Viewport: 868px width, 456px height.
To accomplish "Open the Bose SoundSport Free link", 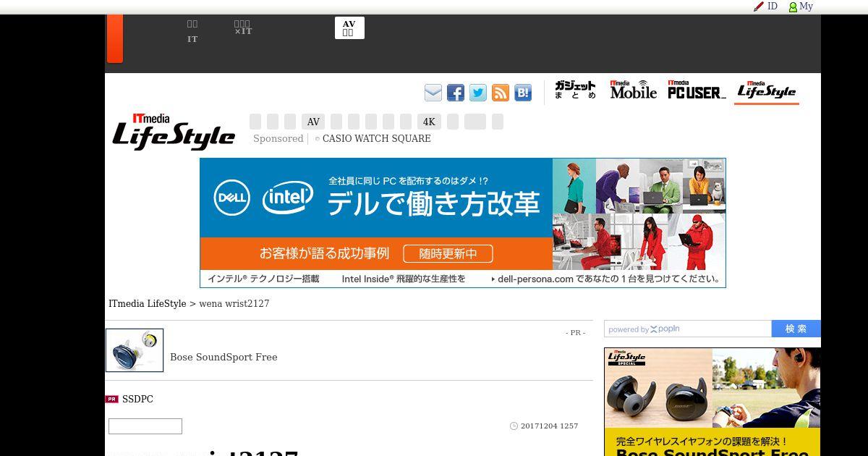I will pyautogui.click(x=224, y=357).
